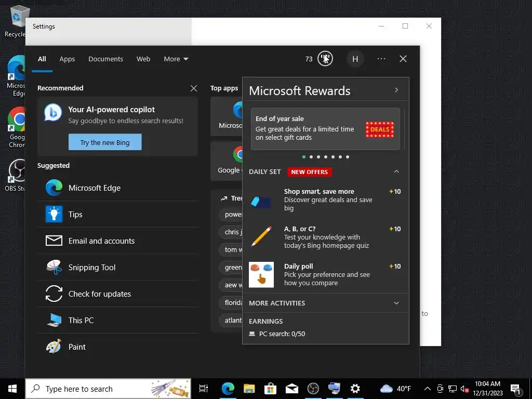Launch the Tips app icon
Viewport: 532px width, 399px height.
point(54,214)
